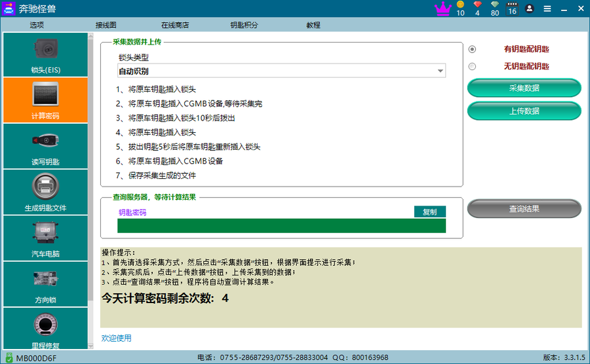Click the 复制 copy button

[429, 211]
